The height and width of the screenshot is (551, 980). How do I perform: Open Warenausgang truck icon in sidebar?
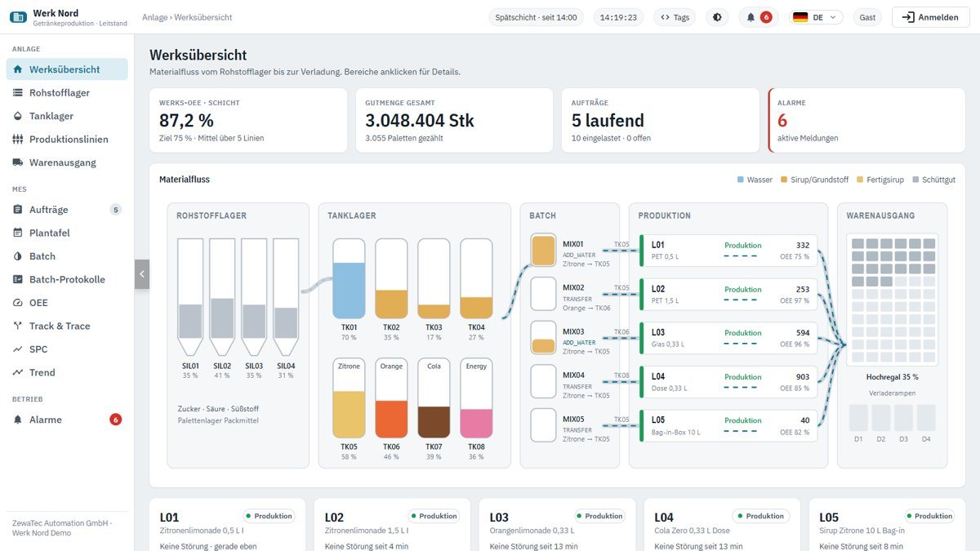tap(18, 162)
